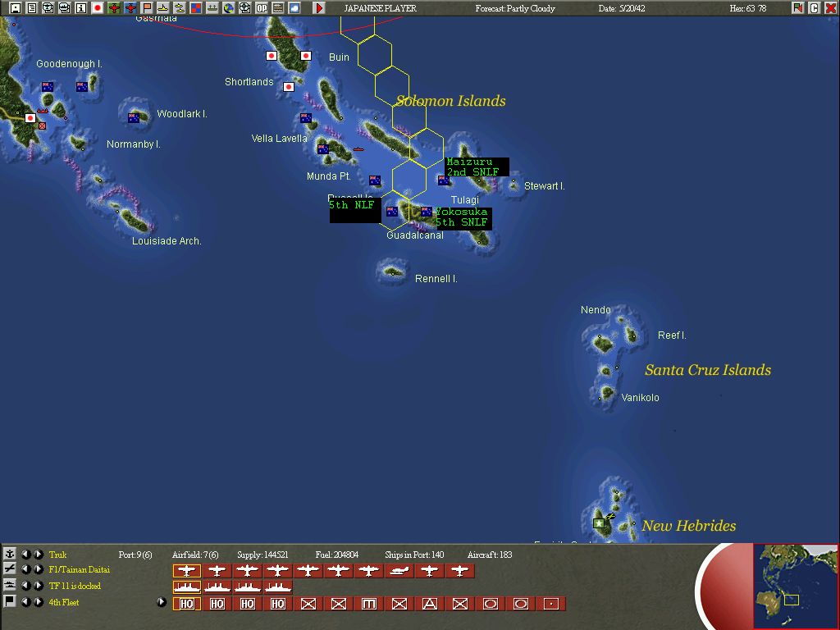Go to previous base before Truk
This screenshot has width=840, height=630.
coord(25,554)
